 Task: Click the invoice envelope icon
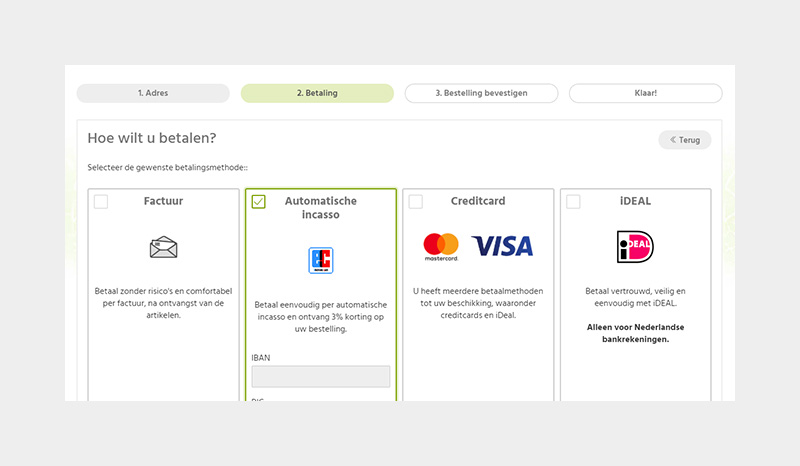163,248
